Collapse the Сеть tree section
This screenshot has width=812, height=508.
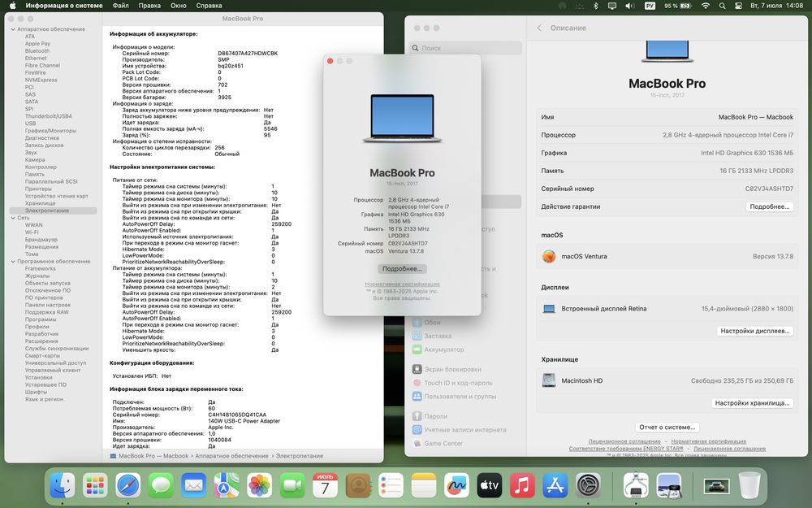pos(13,218)
